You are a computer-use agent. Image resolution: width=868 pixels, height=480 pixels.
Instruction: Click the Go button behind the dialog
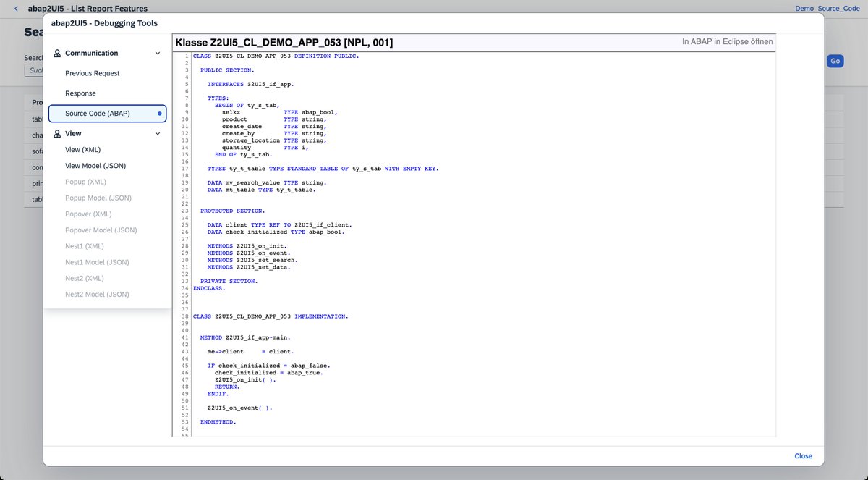pos(835,61)
